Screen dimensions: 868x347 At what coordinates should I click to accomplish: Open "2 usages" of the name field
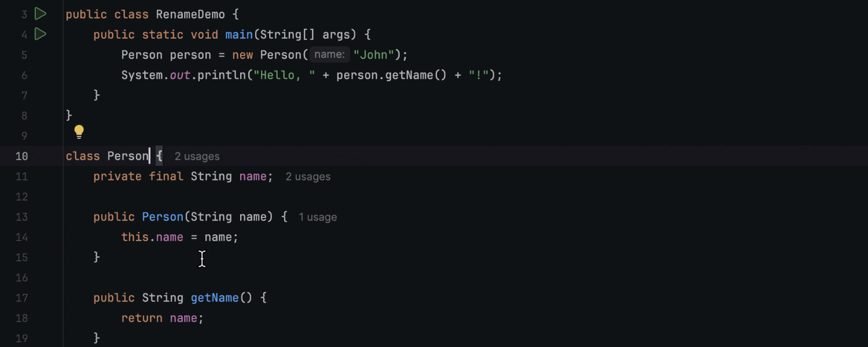[x=308, y=176]
